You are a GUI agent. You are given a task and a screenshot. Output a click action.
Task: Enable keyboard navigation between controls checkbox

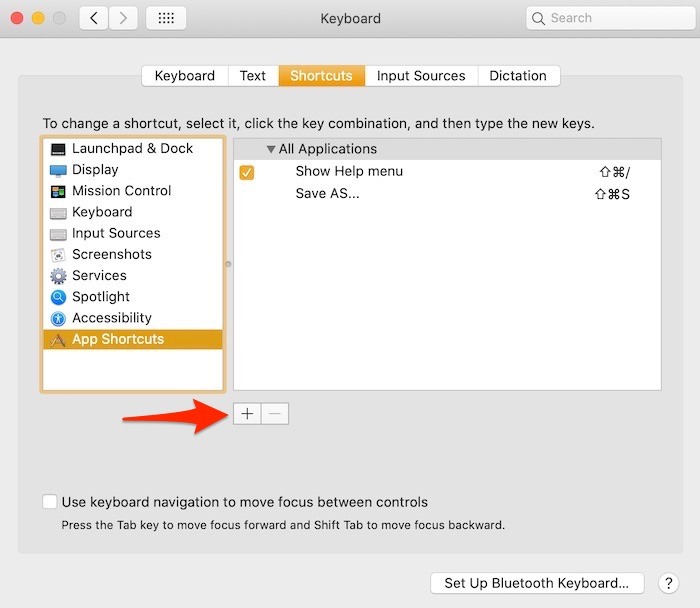pyautogui.click(x=50, y=501)
